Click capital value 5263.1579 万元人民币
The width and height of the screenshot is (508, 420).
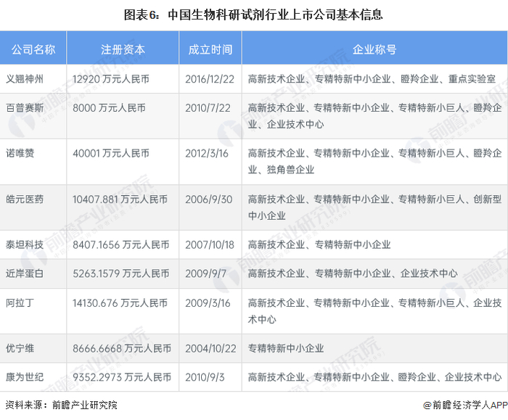121,273
